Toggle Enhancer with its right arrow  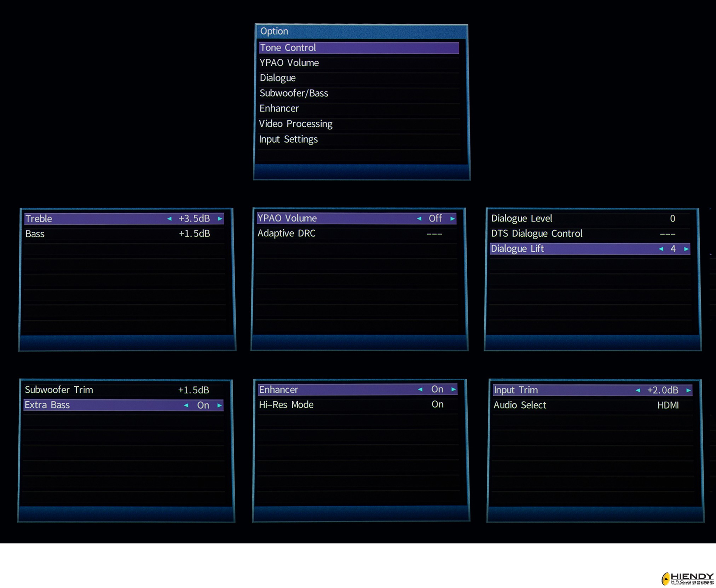click(x=454, y=389)
